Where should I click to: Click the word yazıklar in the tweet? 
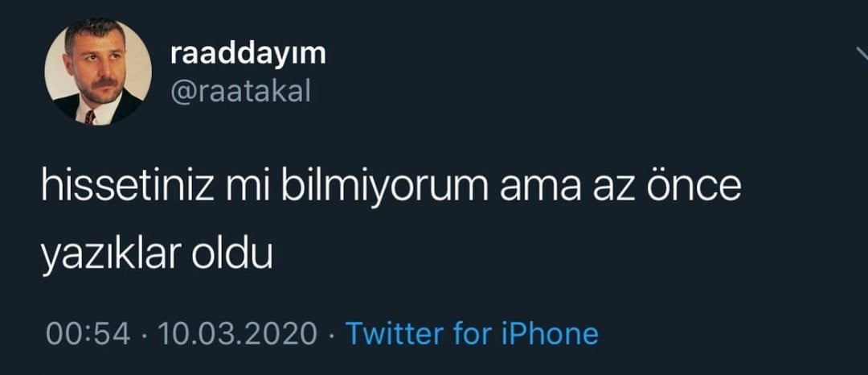[x=112, y=258]
